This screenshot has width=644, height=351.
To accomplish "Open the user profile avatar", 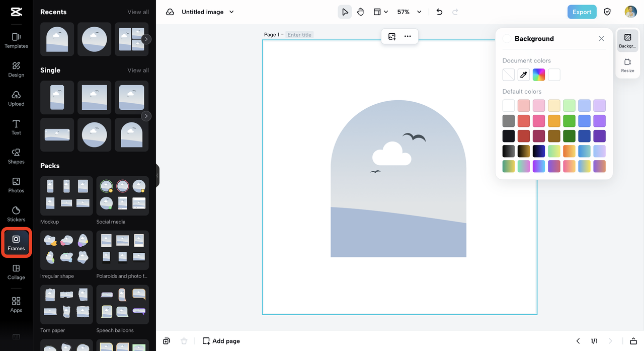I will coord(630,12).
